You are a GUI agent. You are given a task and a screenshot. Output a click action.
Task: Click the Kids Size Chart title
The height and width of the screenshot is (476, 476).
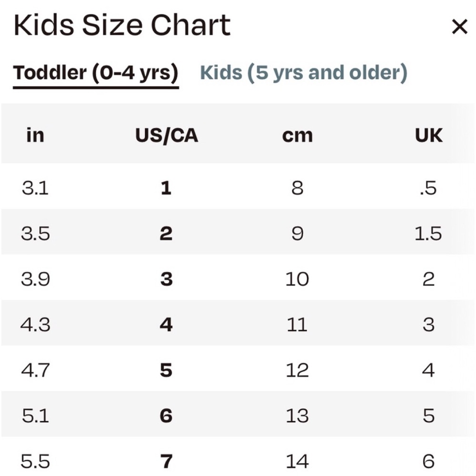coord(122,25)
